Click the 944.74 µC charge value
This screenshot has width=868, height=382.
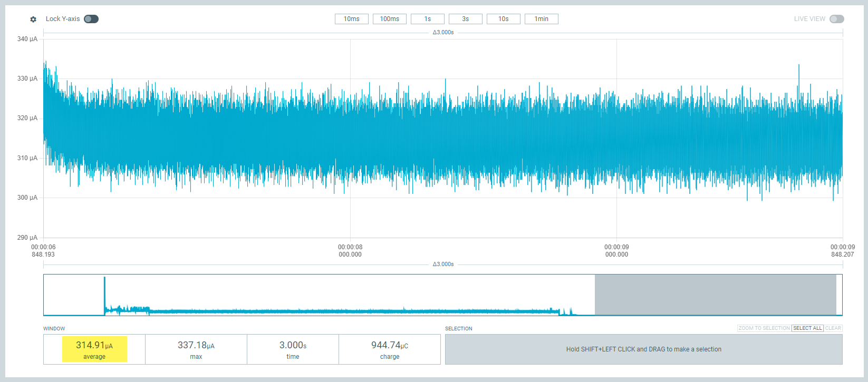pos(389,349)
